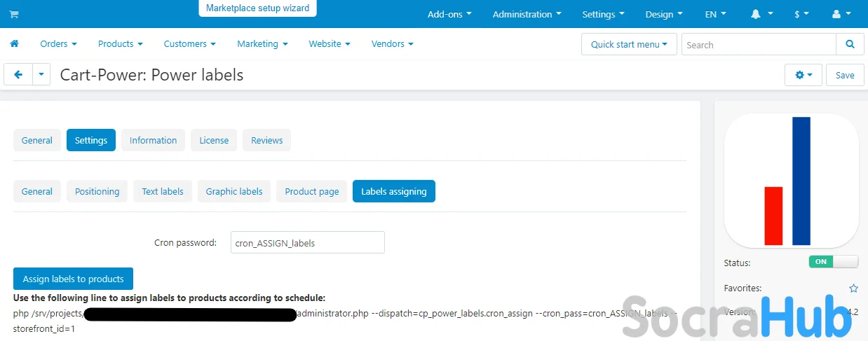Focus the Cron password field
Screen dimensions: 868x341
(308, 242)
